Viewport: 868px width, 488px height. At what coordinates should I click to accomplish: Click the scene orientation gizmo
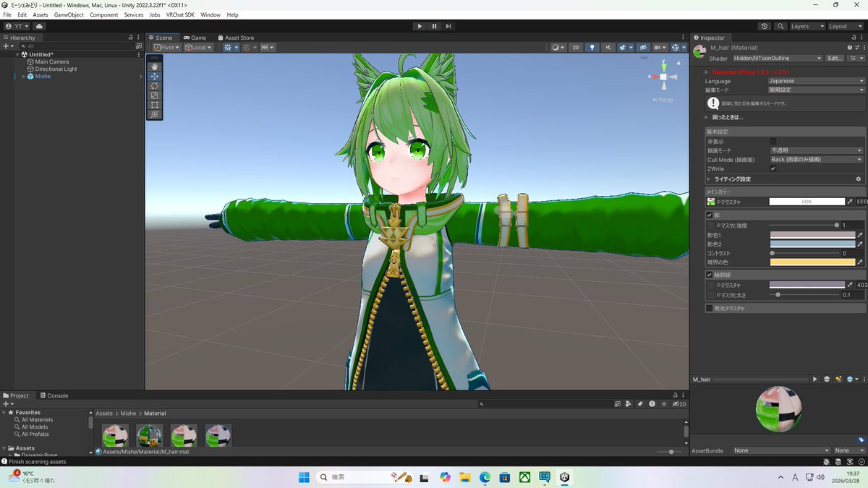(663, 77)
